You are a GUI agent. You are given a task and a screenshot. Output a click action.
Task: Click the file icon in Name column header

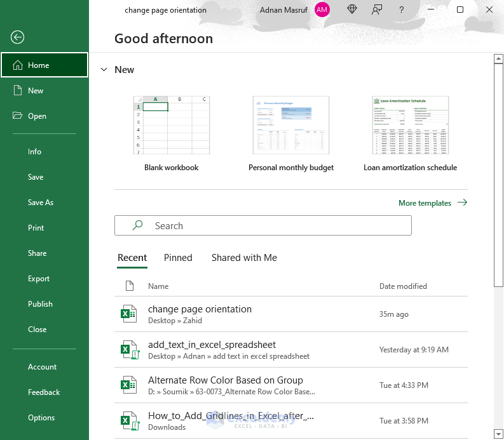(130, 286)
